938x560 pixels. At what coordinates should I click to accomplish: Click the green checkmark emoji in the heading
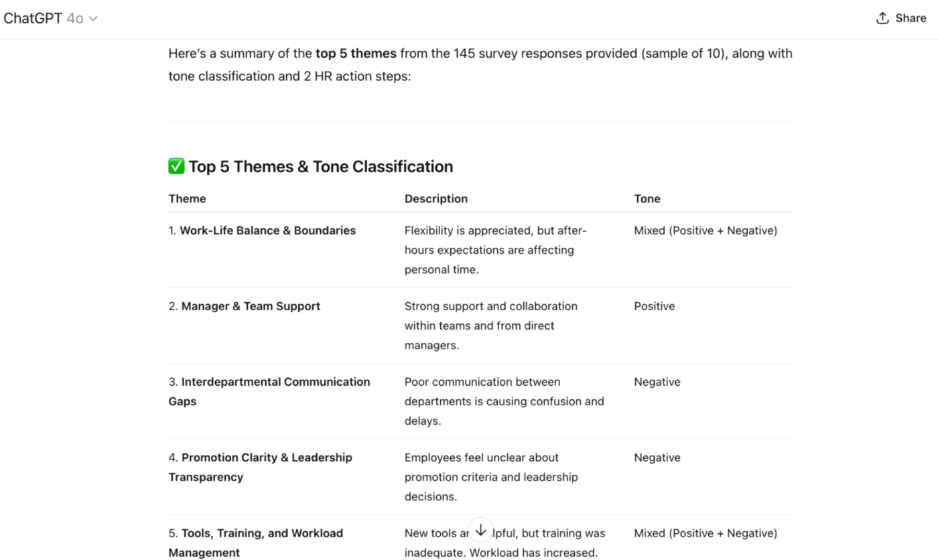click(176, 166)
